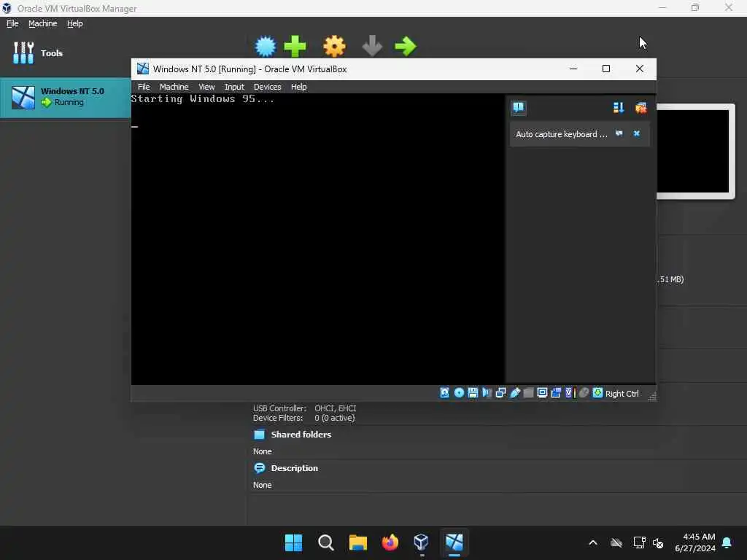Screen dimensions: 747x560
Task: Open Help menu in VirtualBox Manager
Action: pos(75,23)
